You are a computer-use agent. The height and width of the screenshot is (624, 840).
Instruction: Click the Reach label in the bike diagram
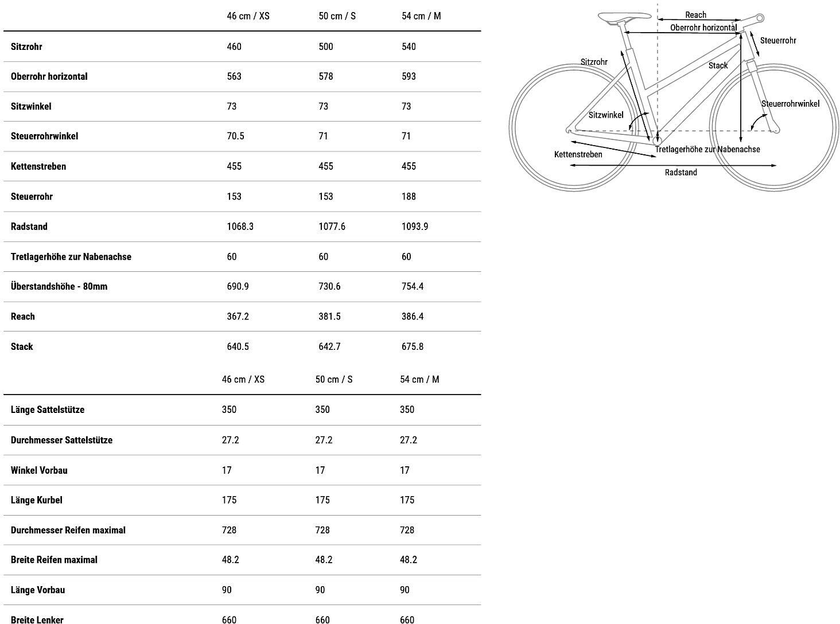[x=695, y=15]
